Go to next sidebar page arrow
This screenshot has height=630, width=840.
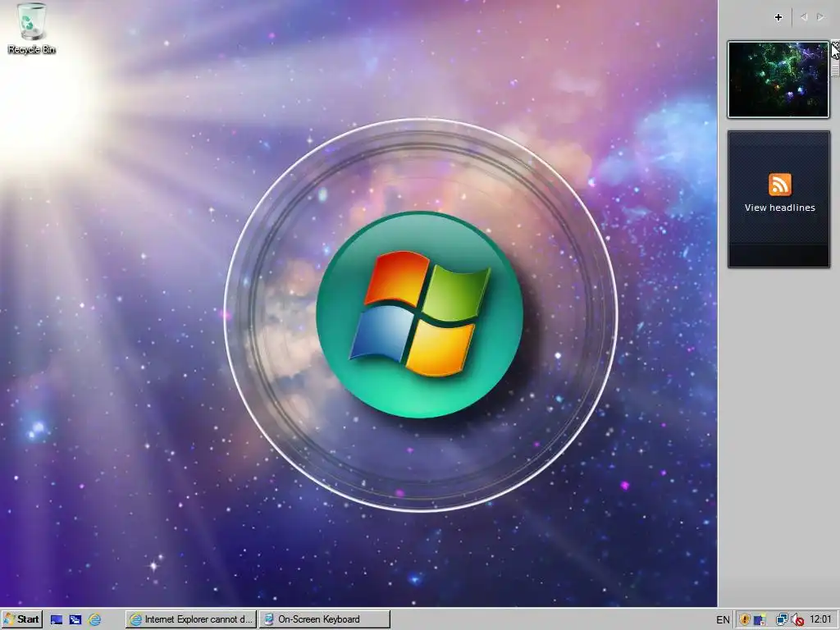820,17
